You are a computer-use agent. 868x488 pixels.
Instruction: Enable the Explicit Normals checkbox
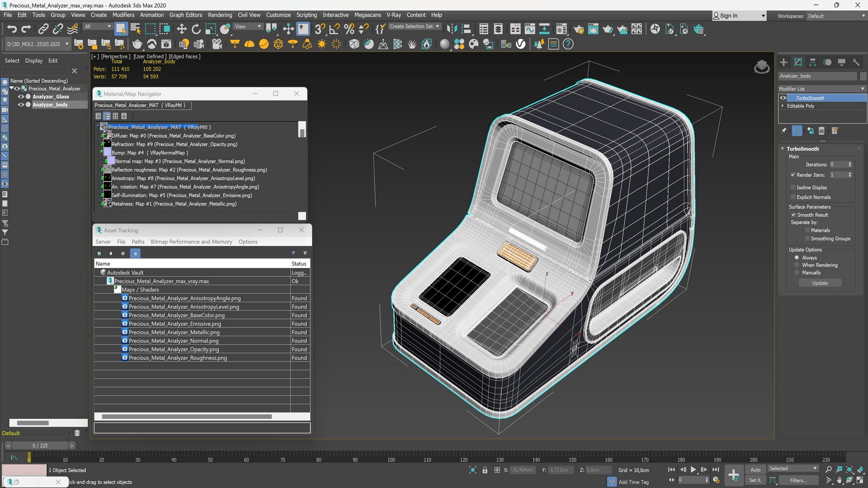click(793, 197)
